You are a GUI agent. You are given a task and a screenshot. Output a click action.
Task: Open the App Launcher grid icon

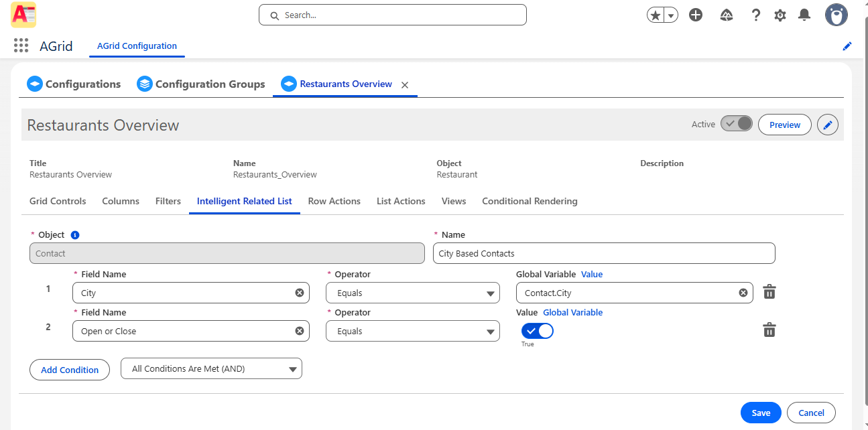pyautogui.click(x=21, y=46)
